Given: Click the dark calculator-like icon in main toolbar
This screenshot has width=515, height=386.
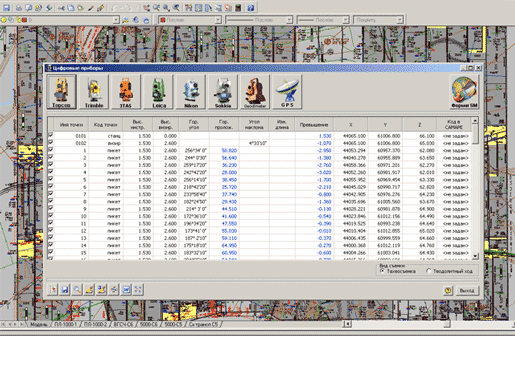Looking at the screenshot, I should (238, 7).
